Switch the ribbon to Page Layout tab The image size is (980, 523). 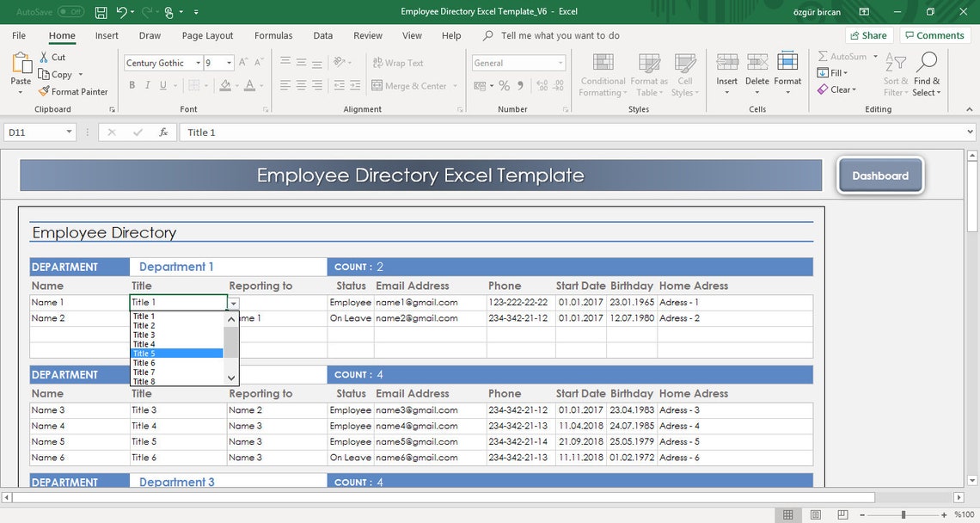[206, 35]
